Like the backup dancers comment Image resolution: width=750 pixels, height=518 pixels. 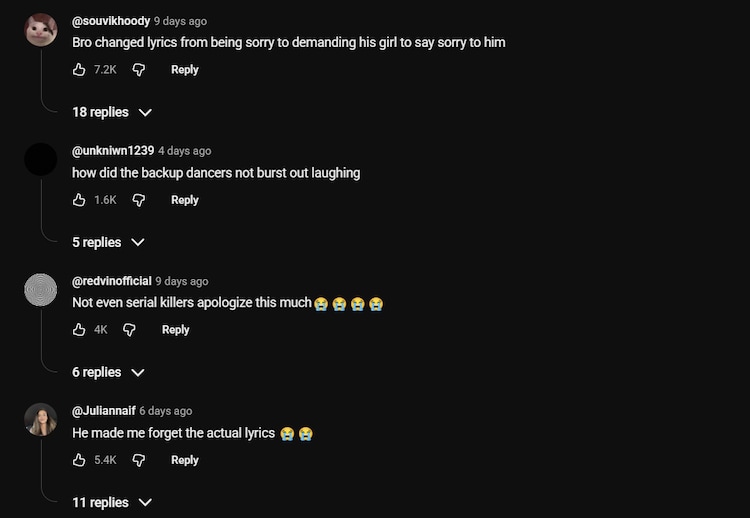pos(79,200)
